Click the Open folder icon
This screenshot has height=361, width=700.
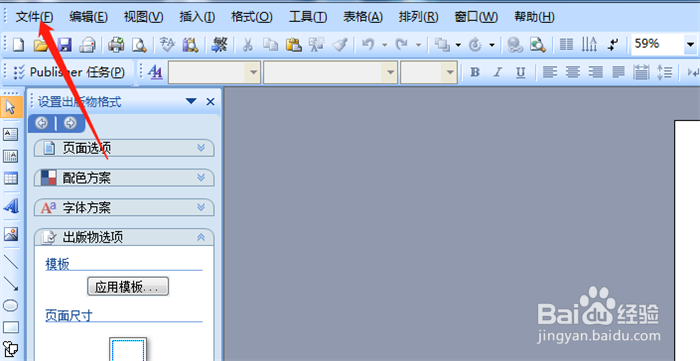(41, 45)
